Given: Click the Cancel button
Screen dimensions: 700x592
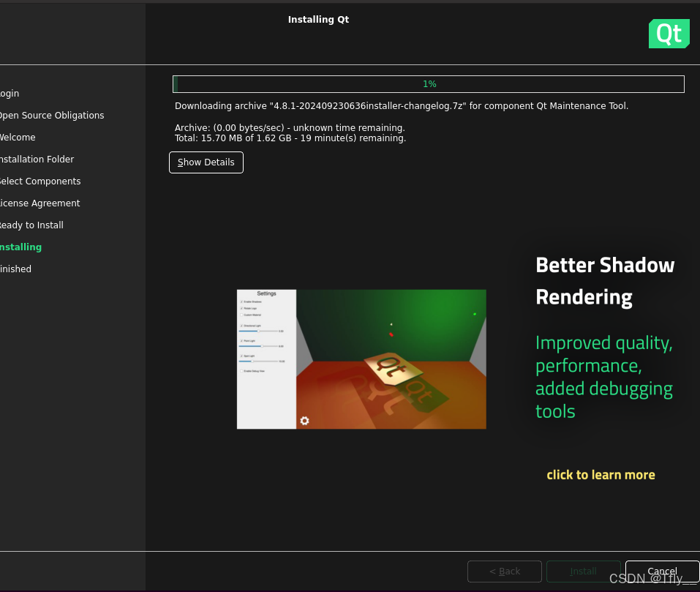Looking at the screenshot, I should click(662, 572).
